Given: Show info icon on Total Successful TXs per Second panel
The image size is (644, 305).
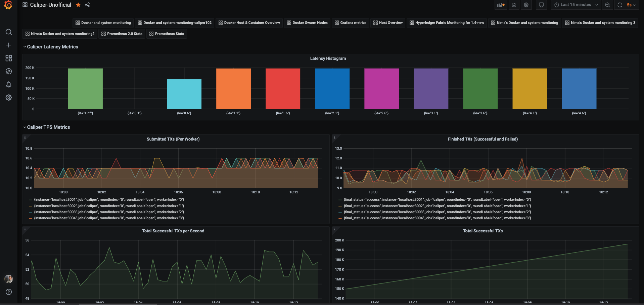Looking at the screenshot, I should [x=25, y=229].
